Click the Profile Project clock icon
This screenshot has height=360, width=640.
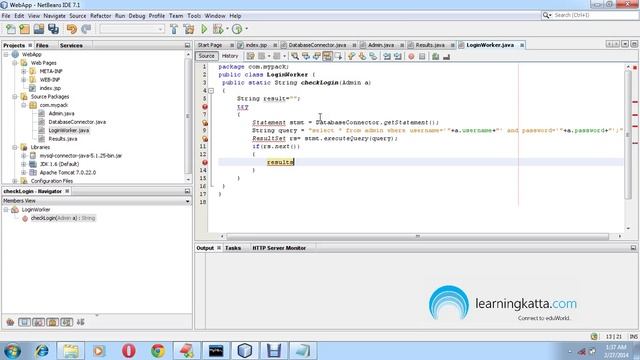[x=237, y=29]
